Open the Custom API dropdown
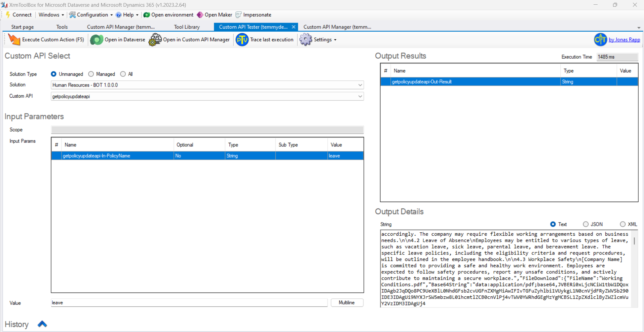The width and height of the screenshot is (644, 332). coord(360,96)
